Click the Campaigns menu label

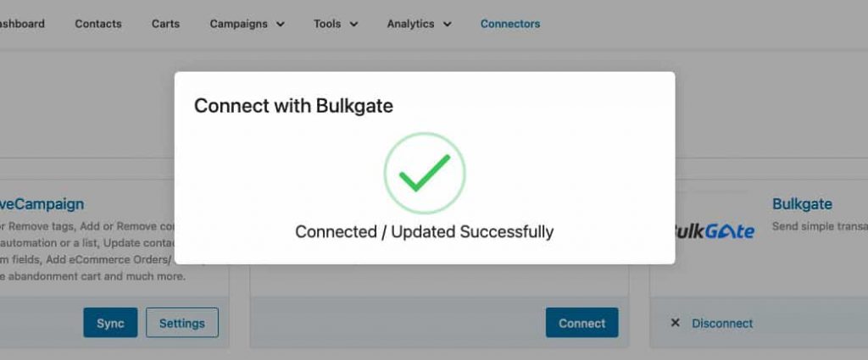[x=238, y=24]
